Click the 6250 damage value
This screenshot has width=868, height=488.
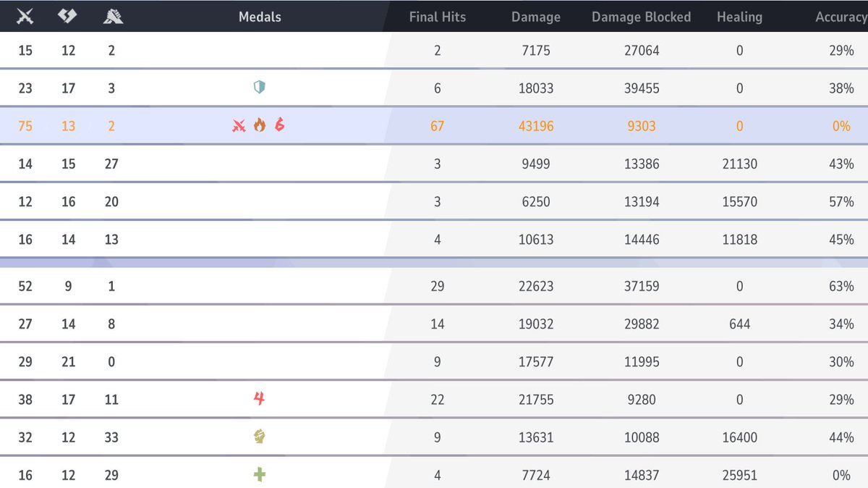coord(536,201)
